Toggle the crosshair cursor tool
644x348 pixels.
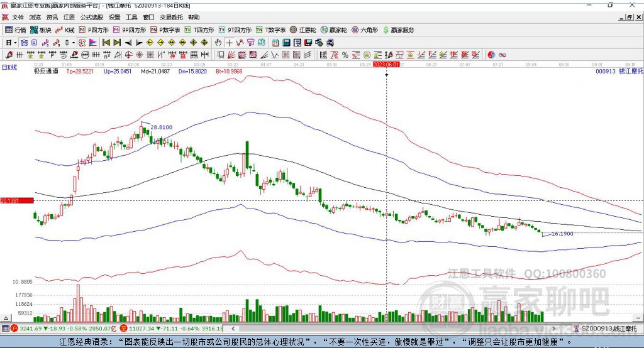[230, 43]
